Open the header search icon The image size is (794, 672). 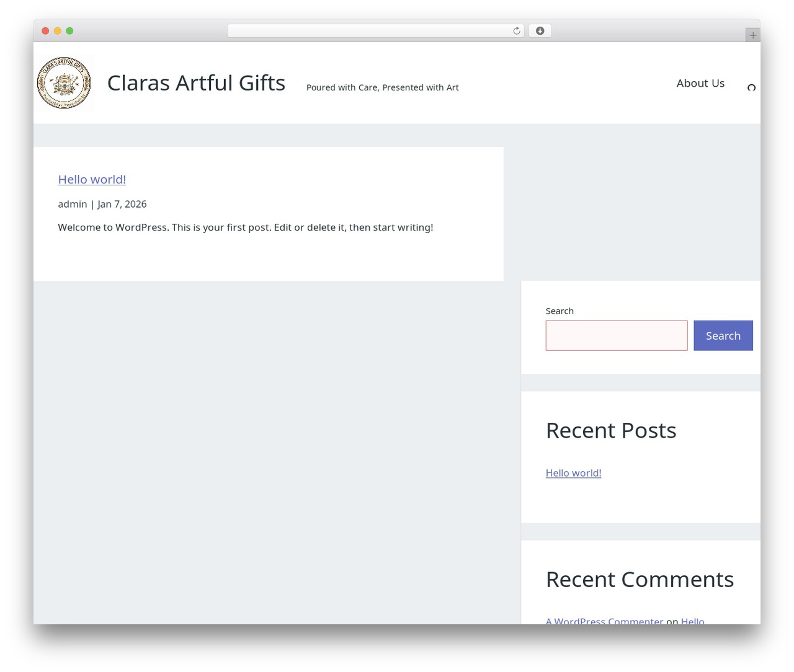(751, 87)
